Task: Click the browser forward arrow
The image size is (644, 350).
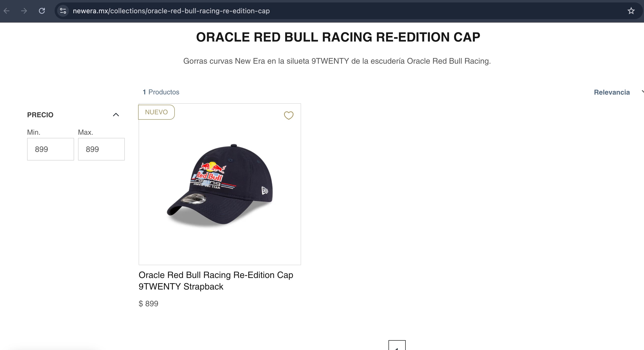Action: (x=24, y=11)
